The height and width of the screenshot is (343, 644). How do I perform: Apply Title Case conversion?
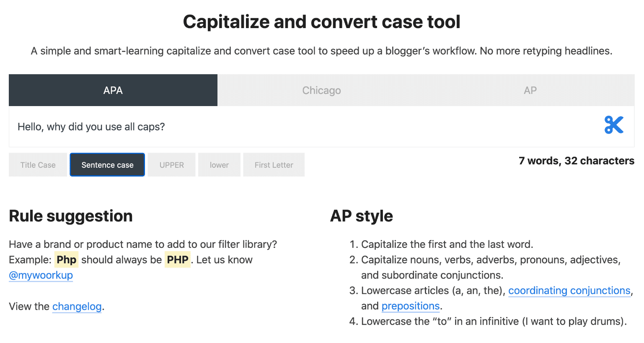[37, 164]
